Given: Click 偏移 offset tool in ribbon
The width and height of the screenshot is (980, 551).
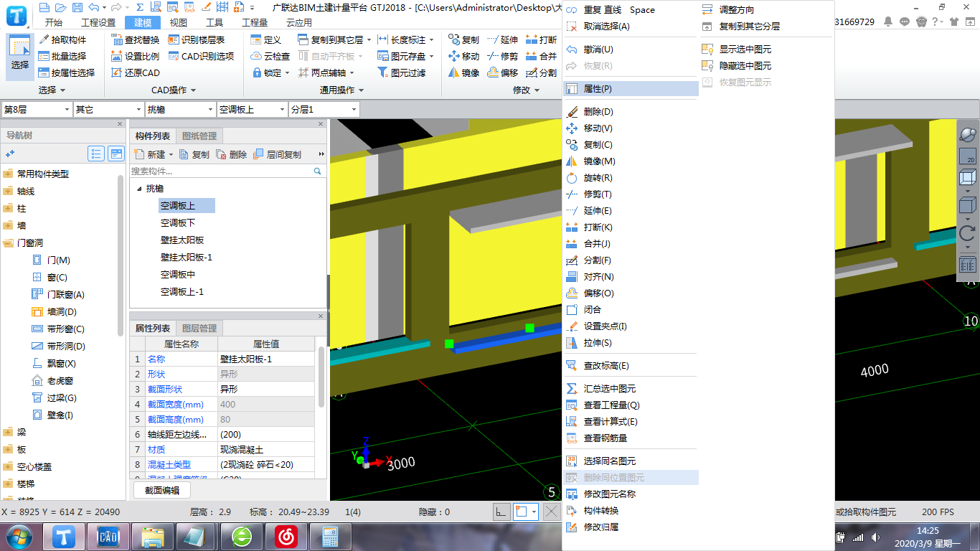Looking at the screenshot, I should [x=503, y=72].
